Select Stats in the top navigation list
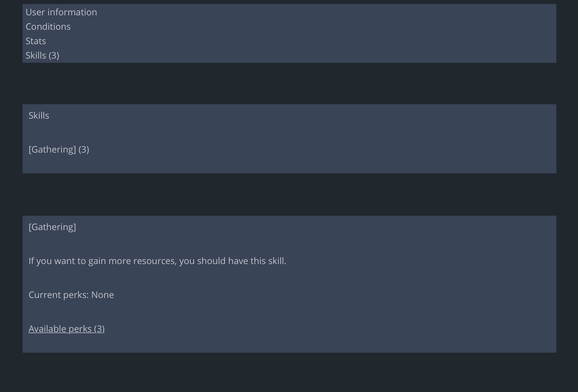Screen dimensions: 578x392 [x=36, y=41]
